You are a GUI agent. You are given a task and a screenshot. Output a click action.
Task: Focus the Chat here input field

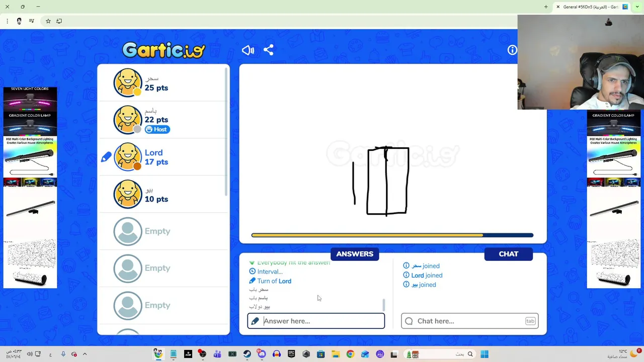click(470, 321)
